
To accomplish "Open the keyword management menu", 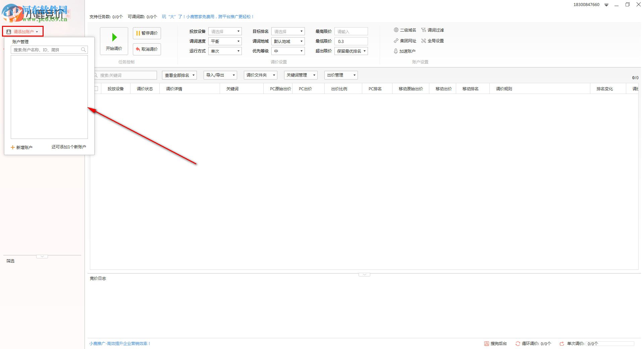I will 301,75.
